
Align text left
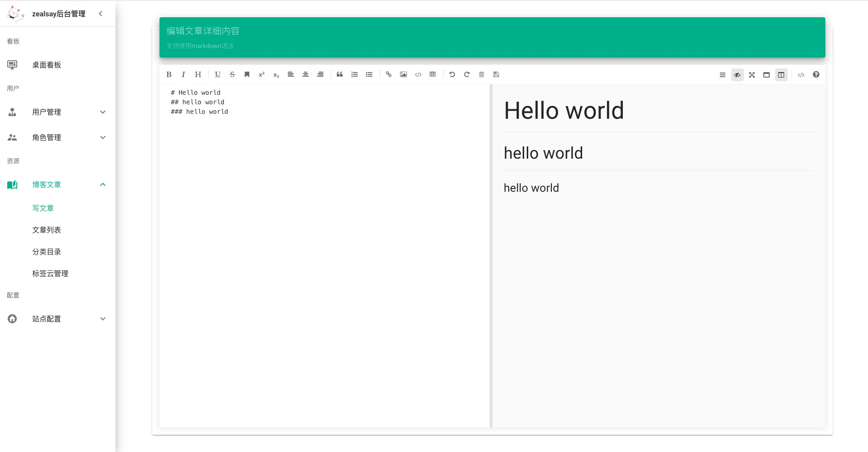pyautogui.click(x=291, y=74)
